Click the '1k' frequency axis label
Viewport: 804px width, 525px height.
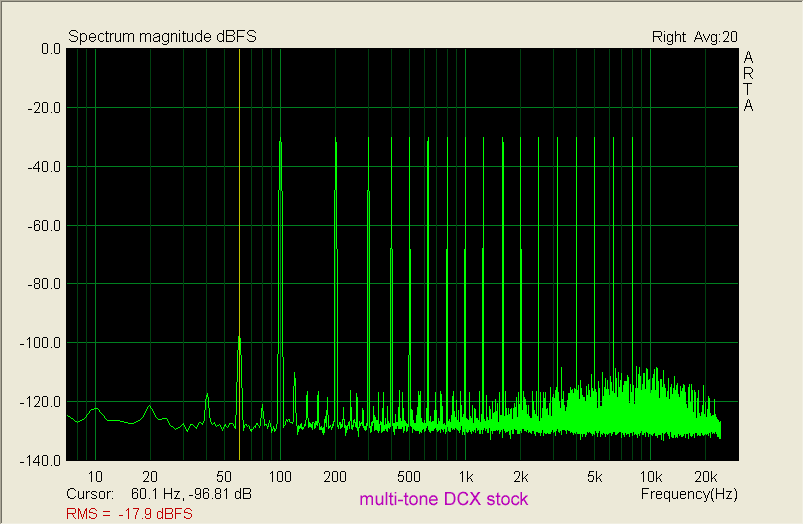click(x=466, y=477)
